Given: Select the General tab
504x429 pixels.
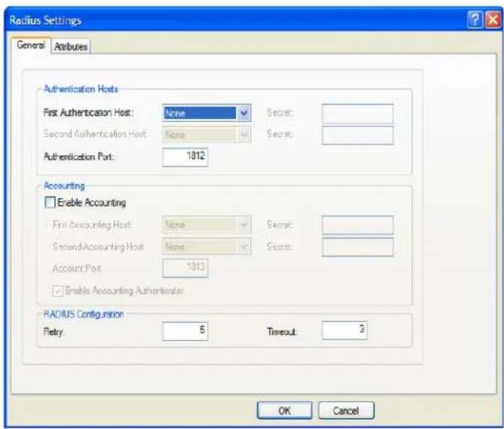Looking at the screenshot, I should click(x=31, y=45).
